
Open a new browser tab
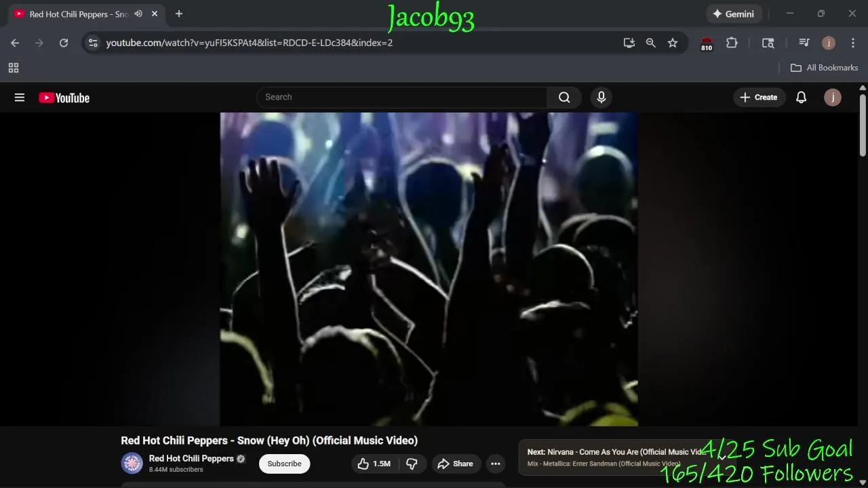click(179, 14)
